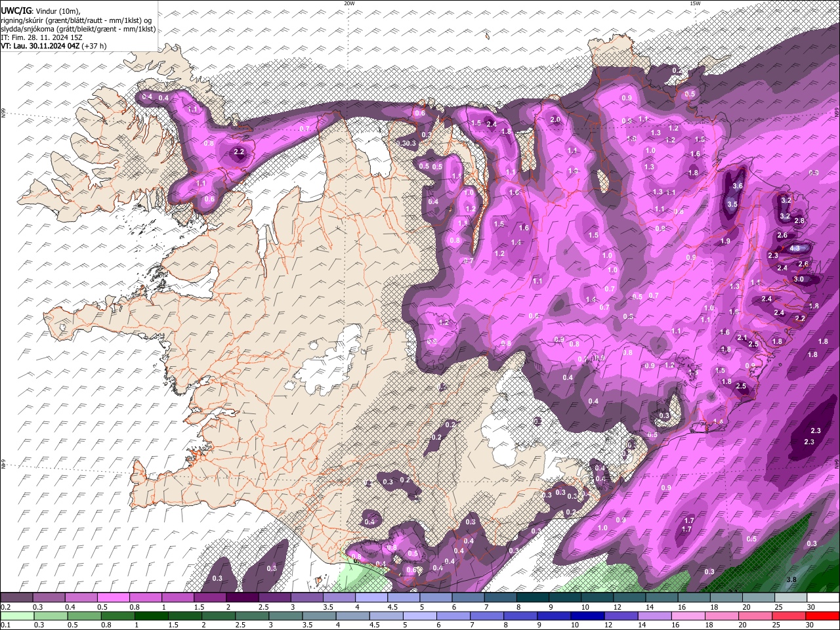Pick the lower legend swatch starting at 8
840x630 pixels.
[x=520, y=616]
